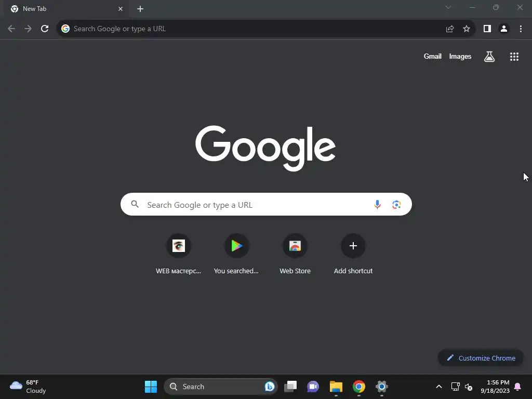Open the Gmail link
This screenshot has height=399, width=532.
click(x=432, y=57)
